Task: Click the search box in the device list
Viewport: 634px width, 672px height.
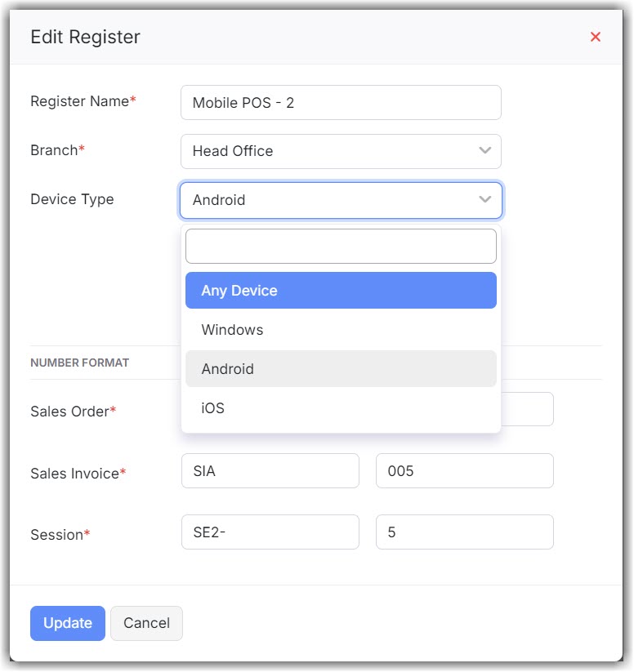Action: coord(341,246)
